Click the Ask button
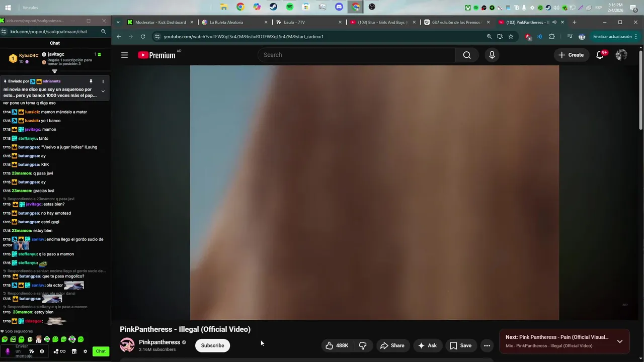The image size is (644, 362). (427, 345)
